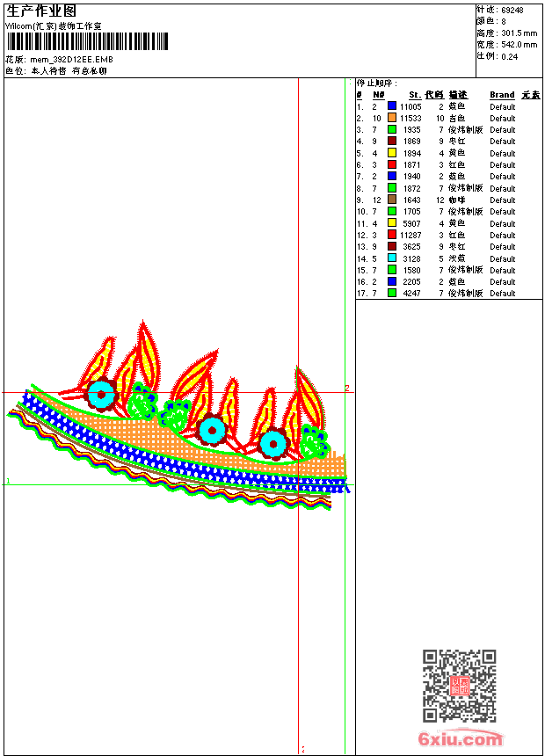
Task: Click the yellow swatch in stop row 11
Action: pos(392,223)
